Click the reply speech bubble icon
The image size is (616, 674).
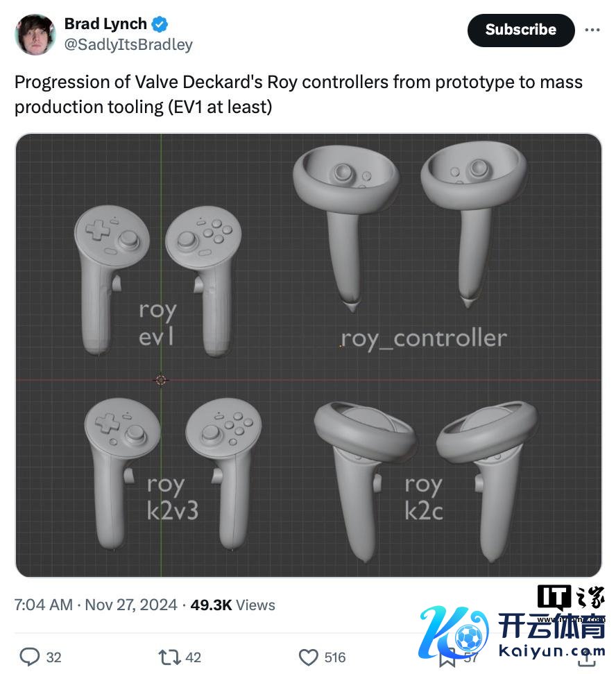coord(30,657)
